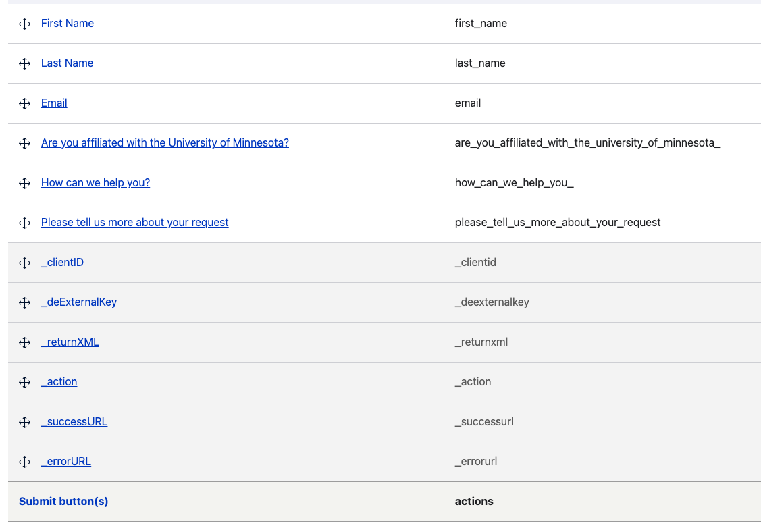Open 'Please tell us more about your request'
The height and width of the screenshot is (532, 761).
coord(134,223)
